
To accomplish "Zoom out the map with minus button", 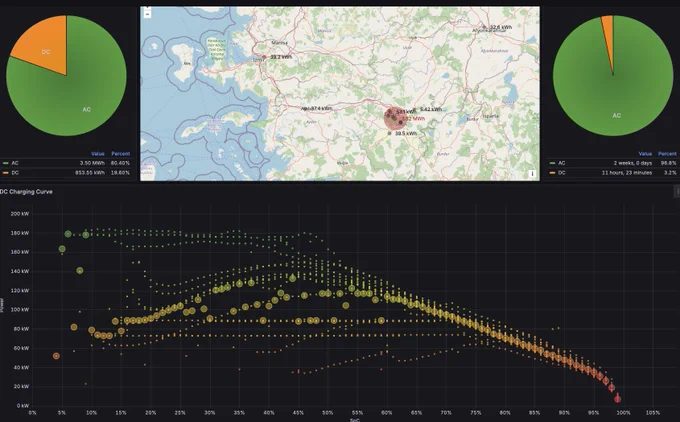I will coord(147,14).
